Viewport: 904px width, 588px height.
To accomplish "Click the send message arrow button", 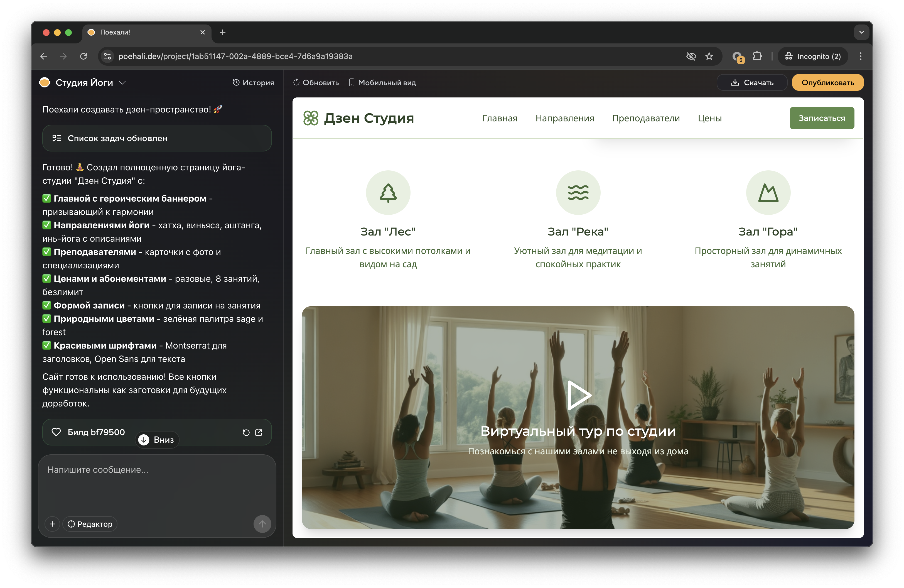I will (x=262, y=524).
